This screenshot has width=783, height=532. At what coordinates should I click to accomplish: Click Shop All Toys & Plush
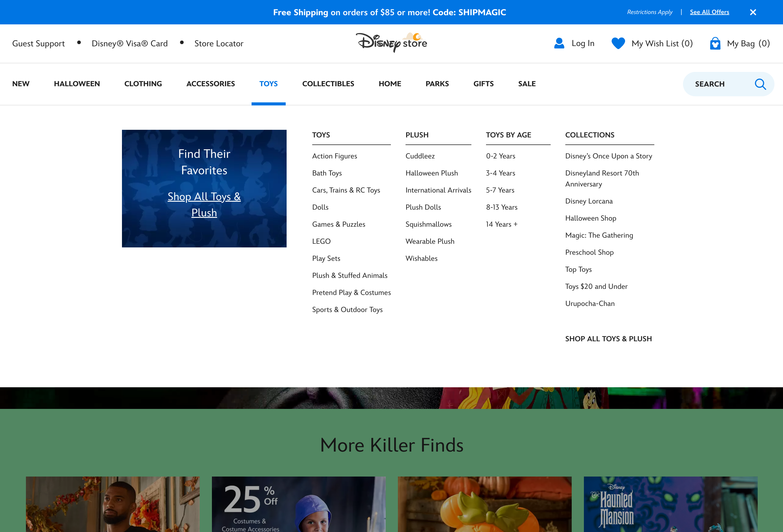204,204
